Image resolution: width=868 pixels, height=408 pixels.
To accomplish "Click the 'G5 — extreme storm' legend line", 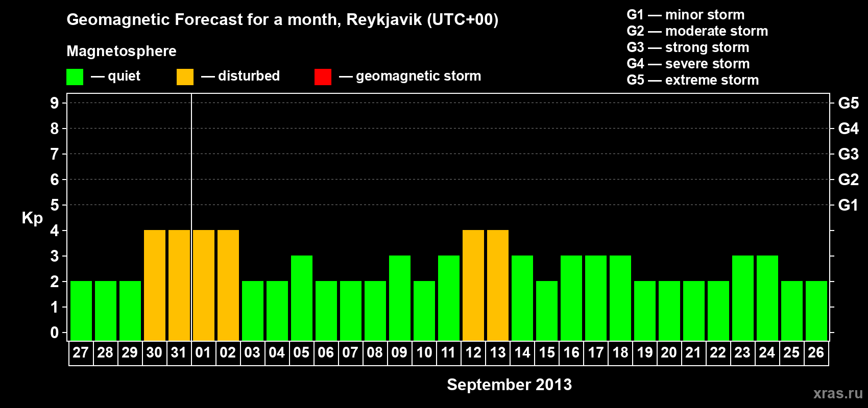I will [693, 80].
